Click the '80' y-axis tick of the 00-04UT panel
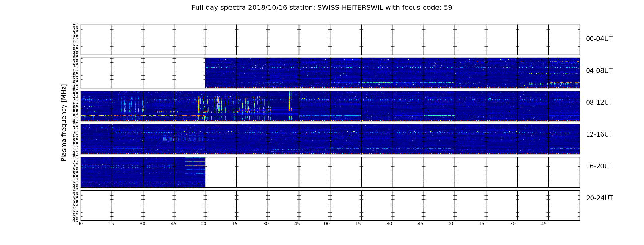This screenshot has height=245, width=644. pyautogui.click(x=75, y=25)
